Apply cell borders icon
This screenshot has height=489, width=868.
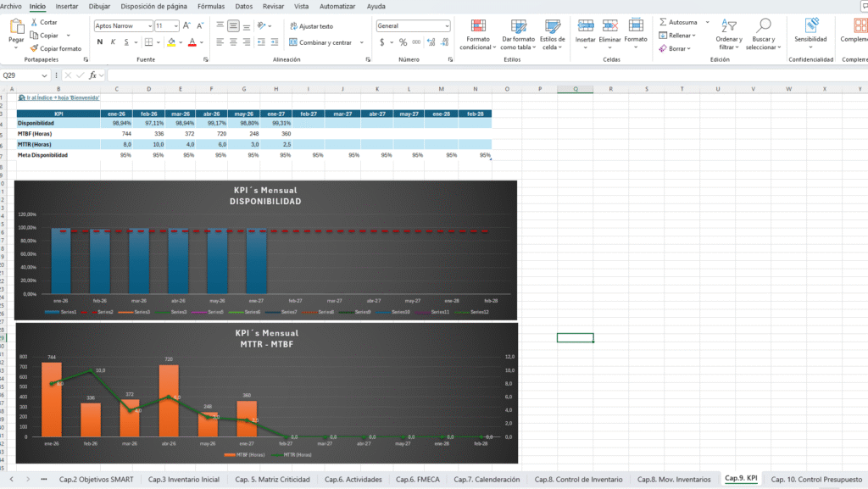tap(148, 42)
